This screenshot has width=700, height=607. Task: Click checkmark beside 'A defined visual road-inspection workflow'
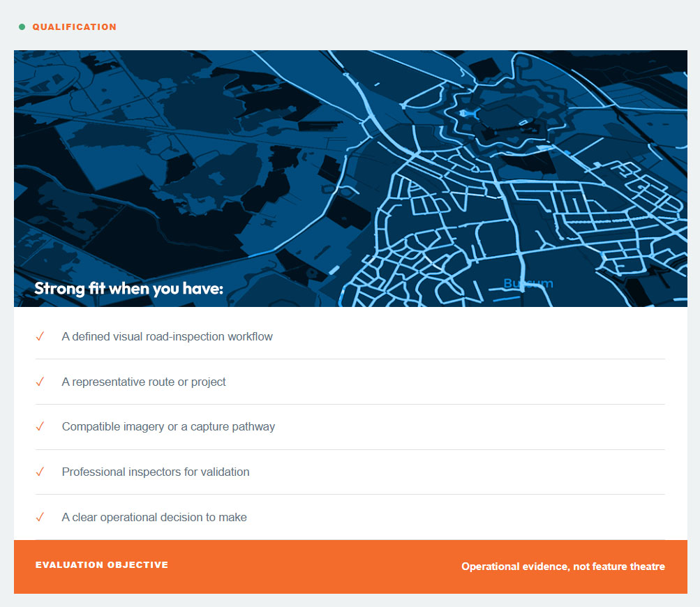[40, 336]
